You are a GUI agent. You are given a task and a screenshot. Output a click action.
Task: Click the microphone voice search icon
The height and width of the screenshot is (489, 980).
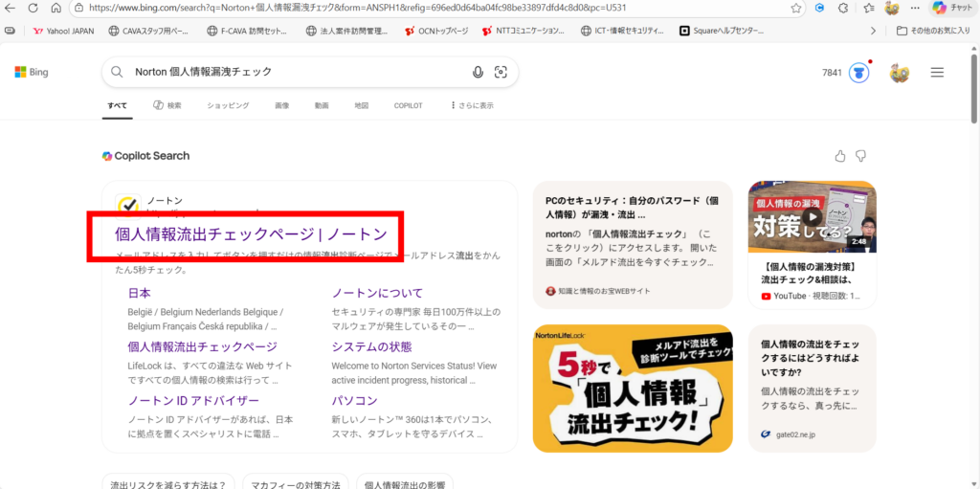[478, 72]
